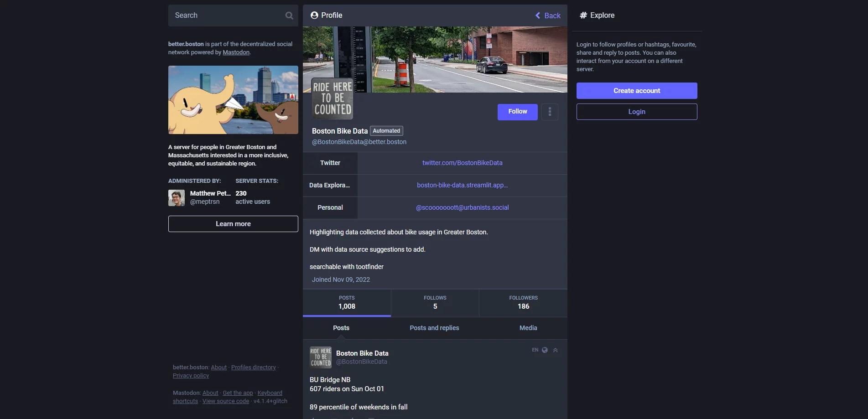Screen dimensions: 868x419
Task: Click the 89 percentile of weekends text
Action: (x=359, y=407)
